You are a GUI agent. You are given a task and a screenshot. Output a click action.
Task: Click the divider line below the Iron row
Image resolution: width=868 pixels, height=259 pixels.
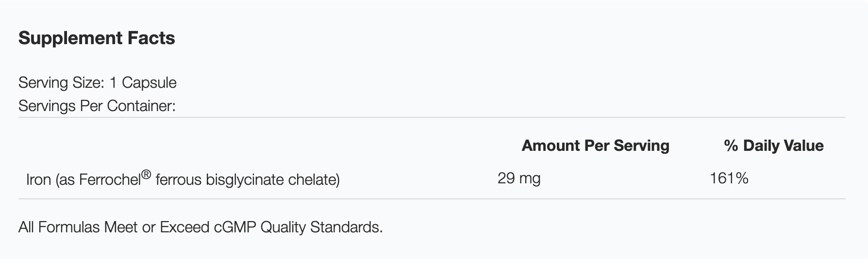pos(432,199)
